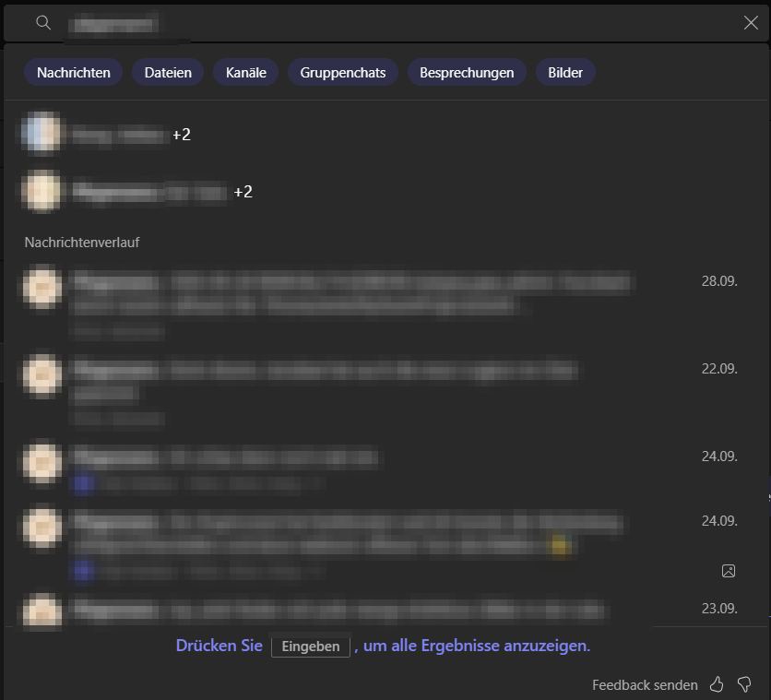Filter search by Nachrichten
The image size is (771, 700).
pos(73,72)
